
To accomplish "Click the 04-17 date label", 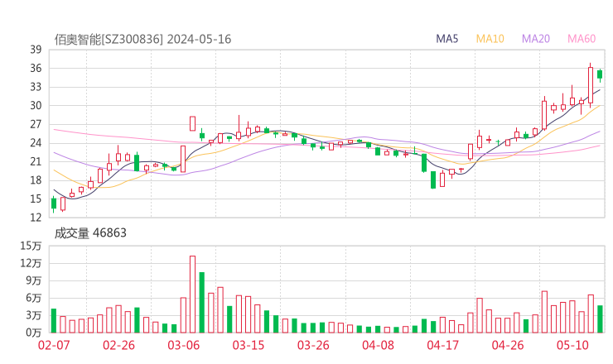I will coord(443,345).
